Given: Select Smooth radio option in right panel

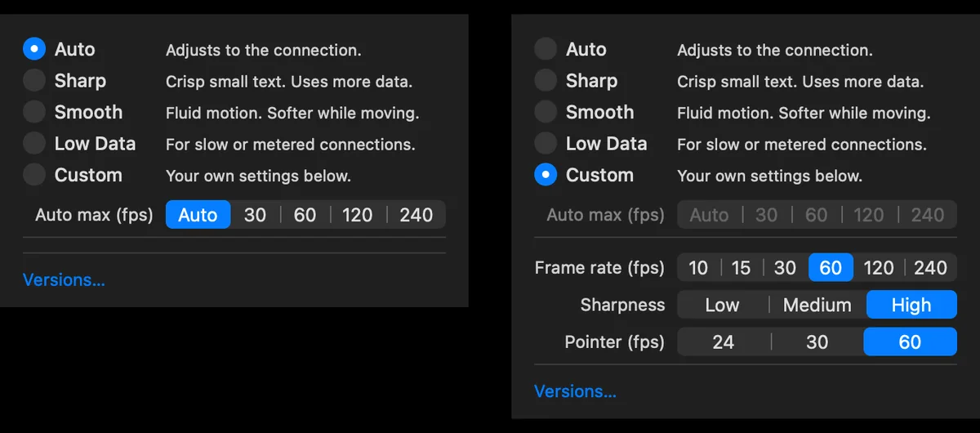Looking at the screenshot, I should tap(546, 112).
